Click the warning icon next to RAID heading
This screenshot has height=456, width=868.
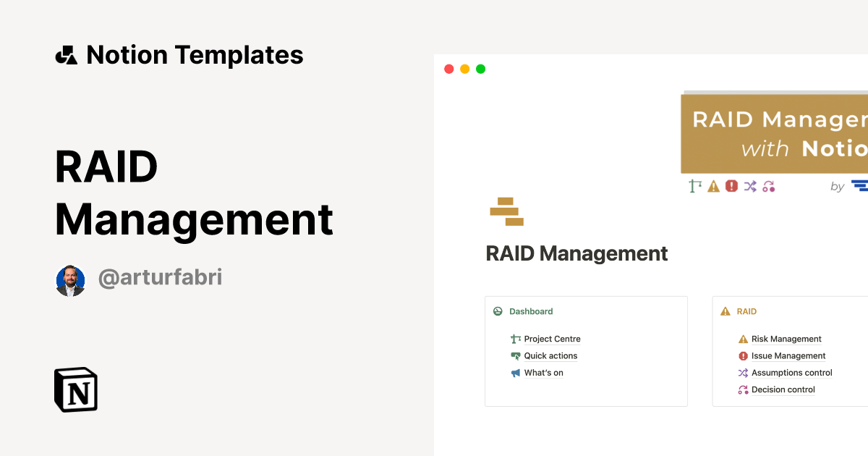pos(726,311)
